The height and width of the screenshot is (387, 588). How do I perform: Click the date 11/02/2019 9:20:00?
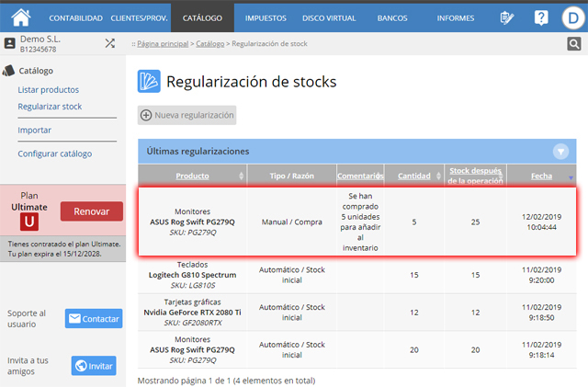[541, 275]
